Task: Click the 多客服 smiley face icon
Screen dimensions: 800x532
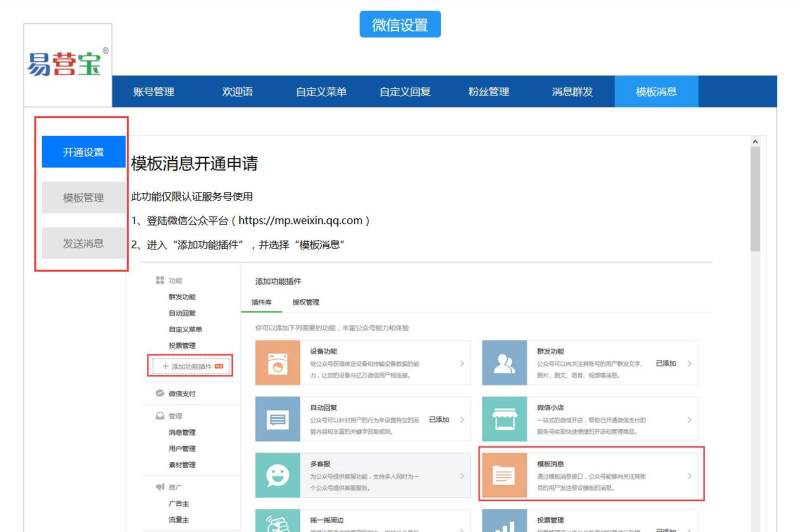Action: click(x=277, y=475)
